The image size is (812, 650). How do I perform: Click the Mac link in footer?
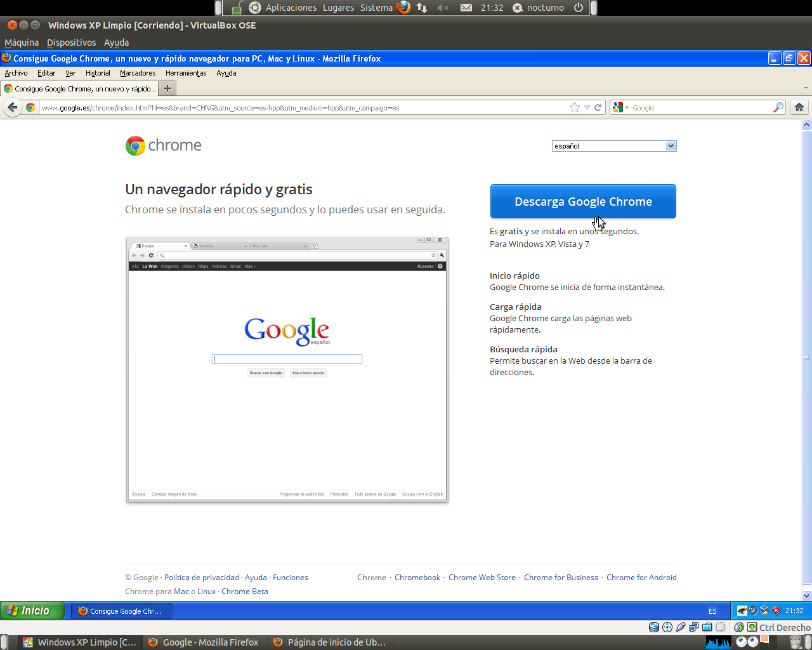pyautogui.click(x=181, y=592)
